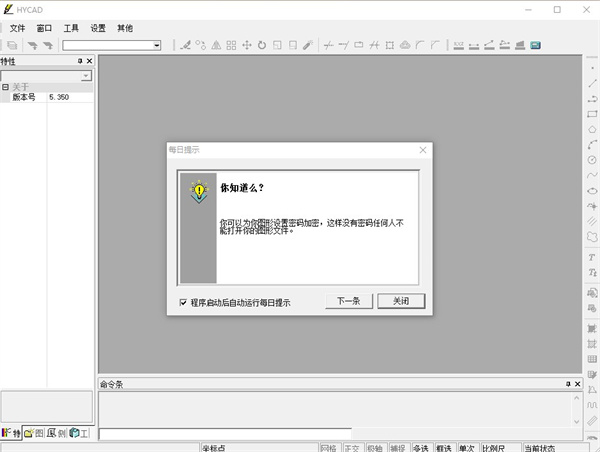The height and width of the screenshot is (452, 600).
Task: Open the 文件 menu
Action: click(17, 28)
